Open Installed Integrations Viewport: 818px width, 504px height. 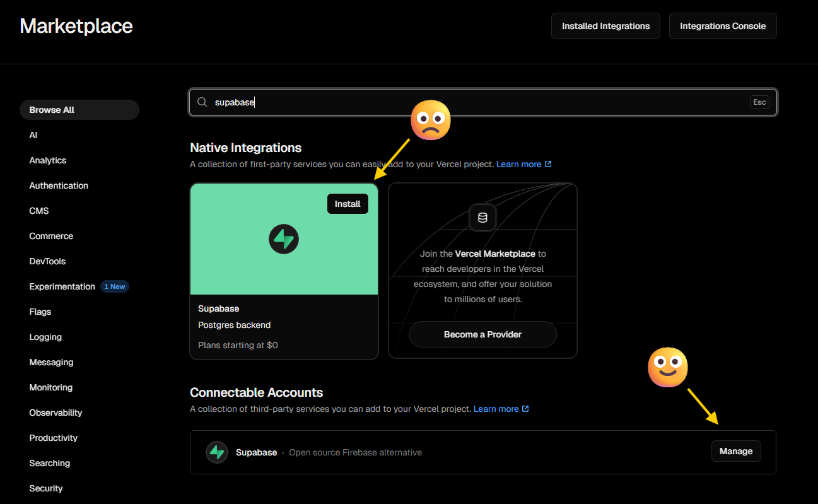point(605,26)
